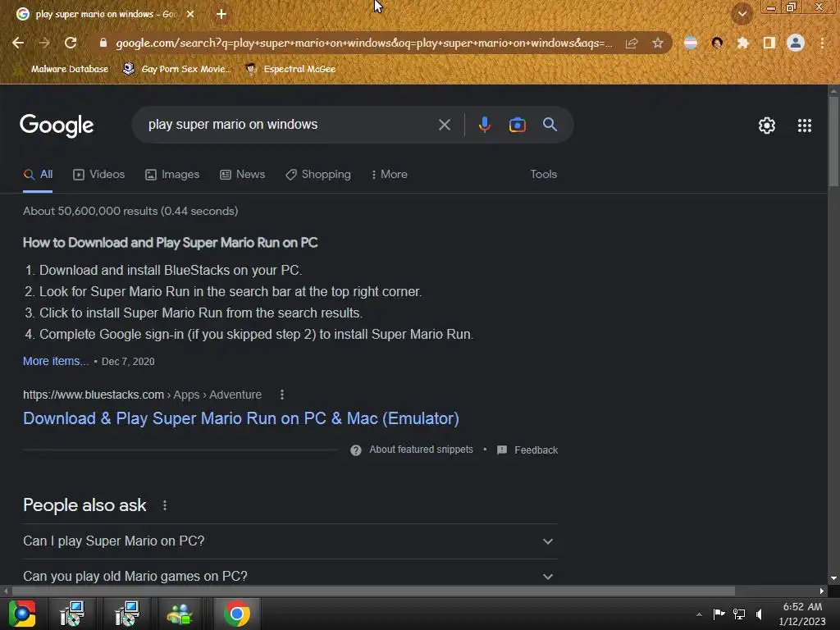Image resolution: width=840 pixels, height=630 pixels.
Task: Open the Chrome profile avatar
Action: [796, 43]
